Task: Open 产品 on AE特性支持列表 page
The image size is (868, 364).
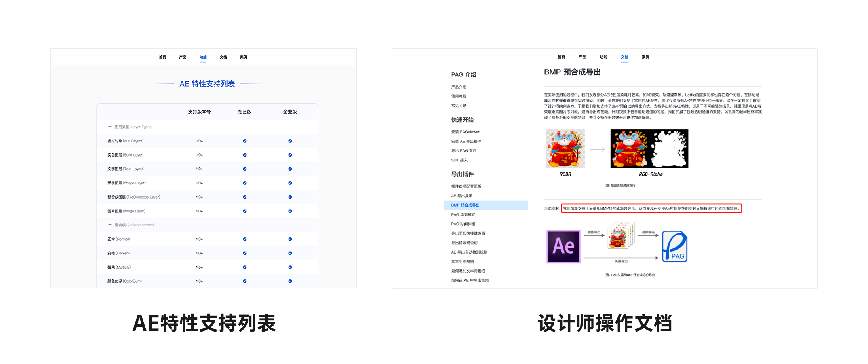Action: click(183, 57)
